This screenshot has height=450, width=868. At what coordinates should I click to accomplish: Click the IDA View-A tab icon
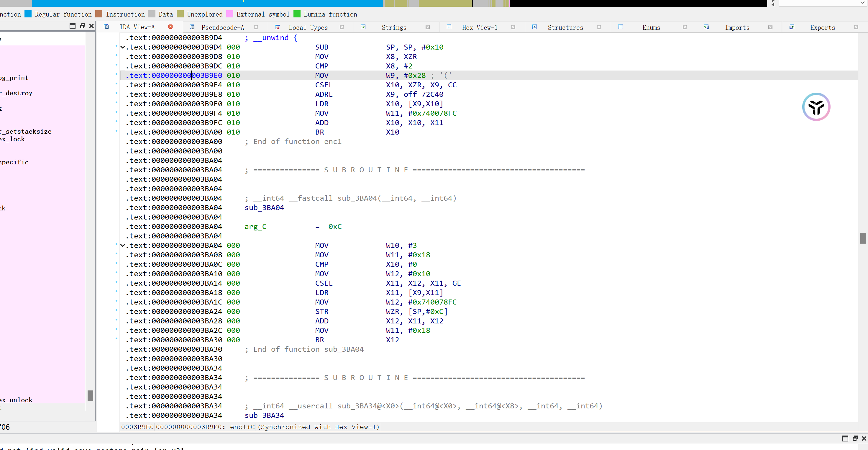click(x=106, y=27)
